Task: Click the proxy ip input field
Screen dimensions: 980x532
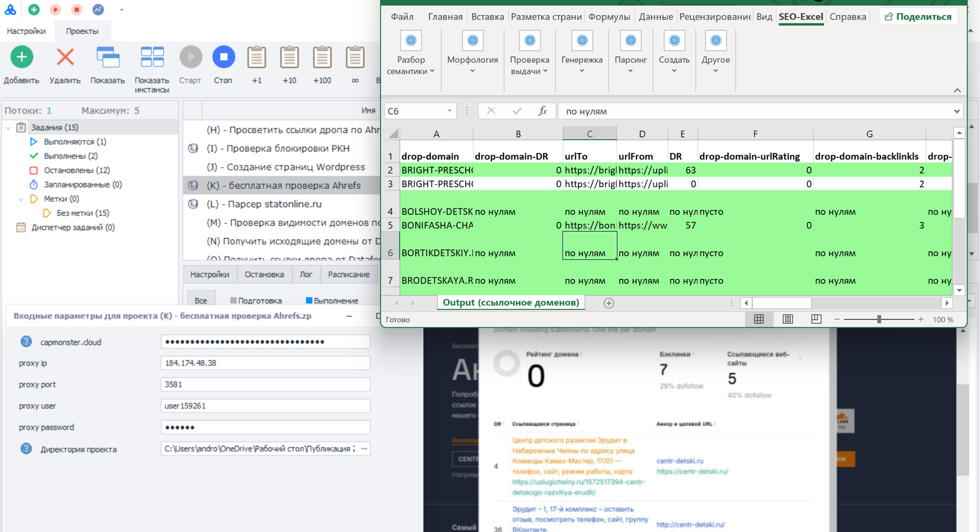Action: tap(265, 363)
